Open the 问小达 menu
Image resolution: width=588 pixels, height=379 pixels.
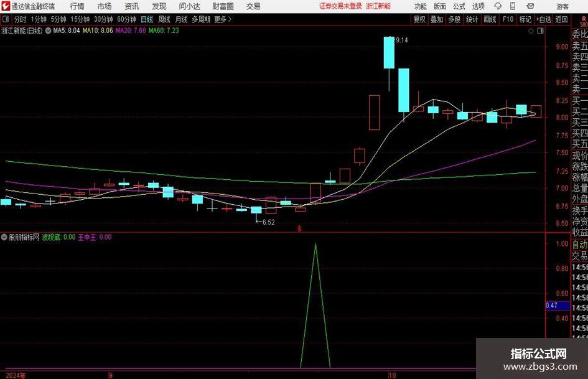[x=189, y=6]
